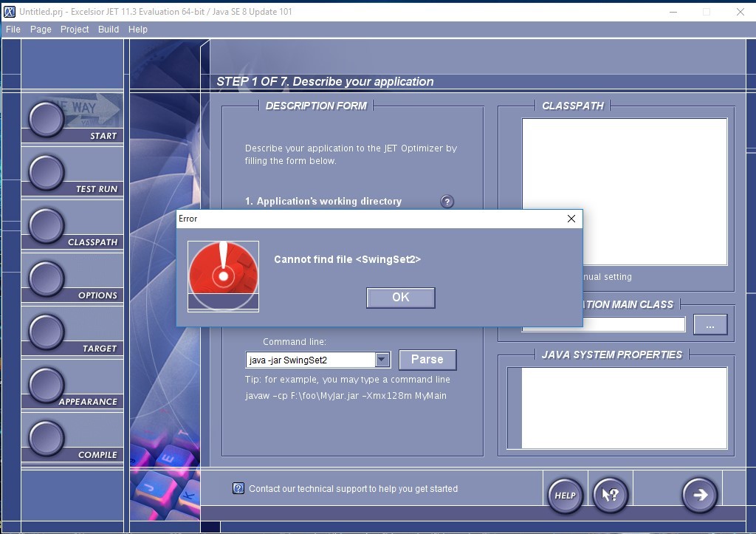Go to next step with arrow button

[700, 496]
